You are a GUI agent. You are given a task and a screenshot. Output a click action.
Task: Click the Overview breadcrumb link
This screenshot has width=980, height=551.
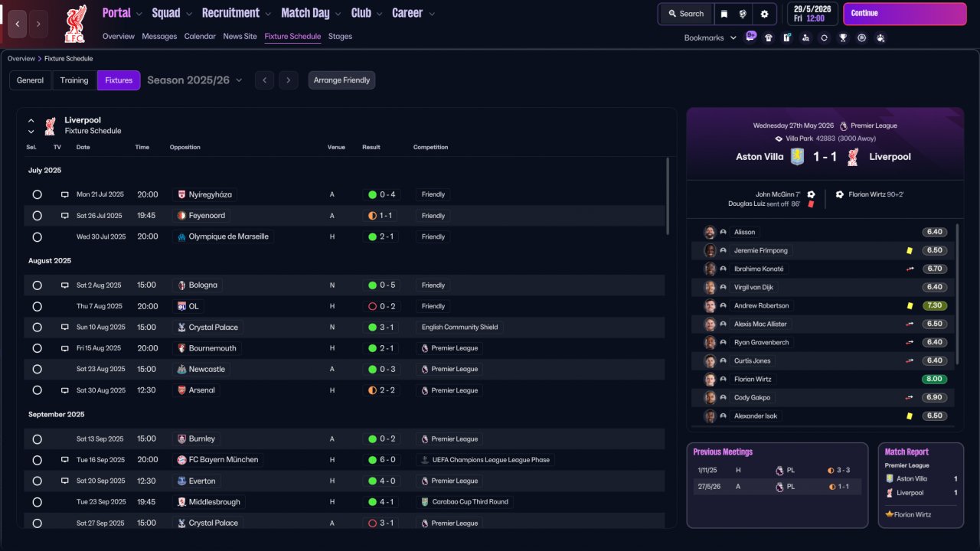click(21, 59)
